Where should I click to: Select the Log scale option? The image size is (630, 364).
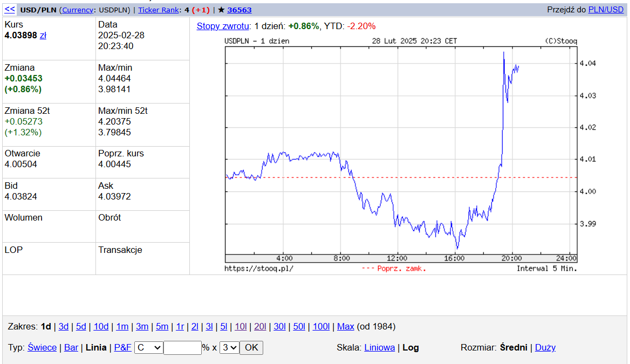(x=410, y=347)
